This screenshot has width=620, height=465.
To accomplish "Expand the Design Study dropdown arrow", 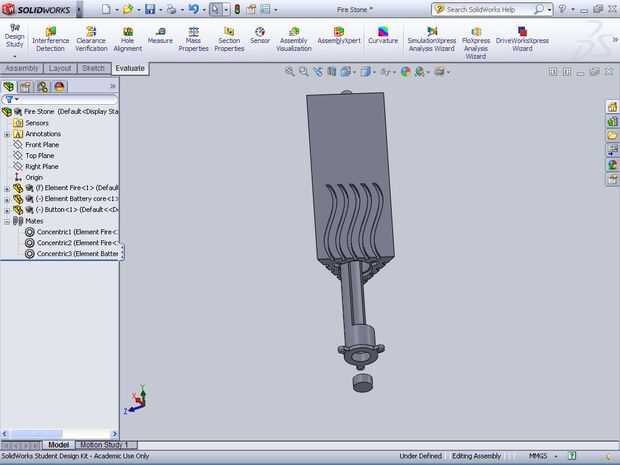I will click(15, 56).
